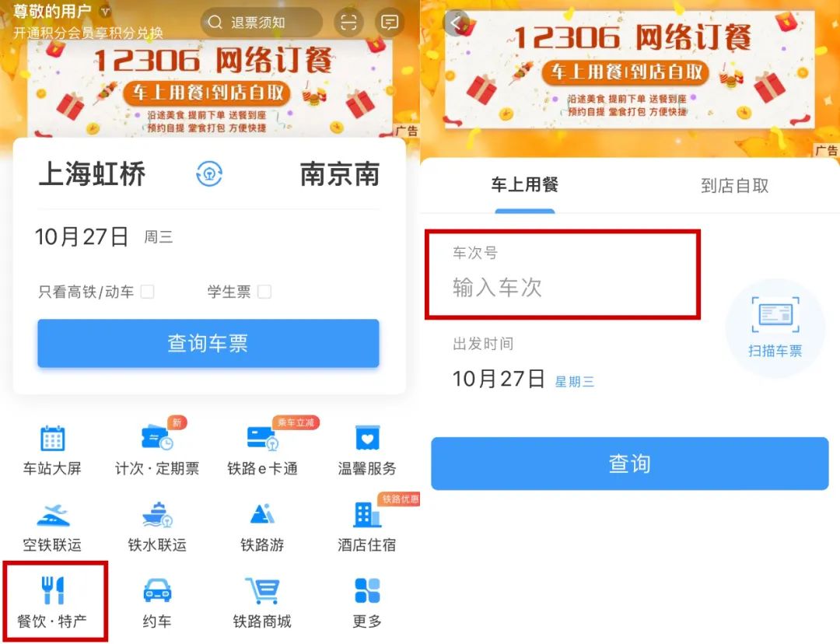Open 空铁联运 air-rail icon
The width and height of the screenshot is (840, 644).
[53, 516]
